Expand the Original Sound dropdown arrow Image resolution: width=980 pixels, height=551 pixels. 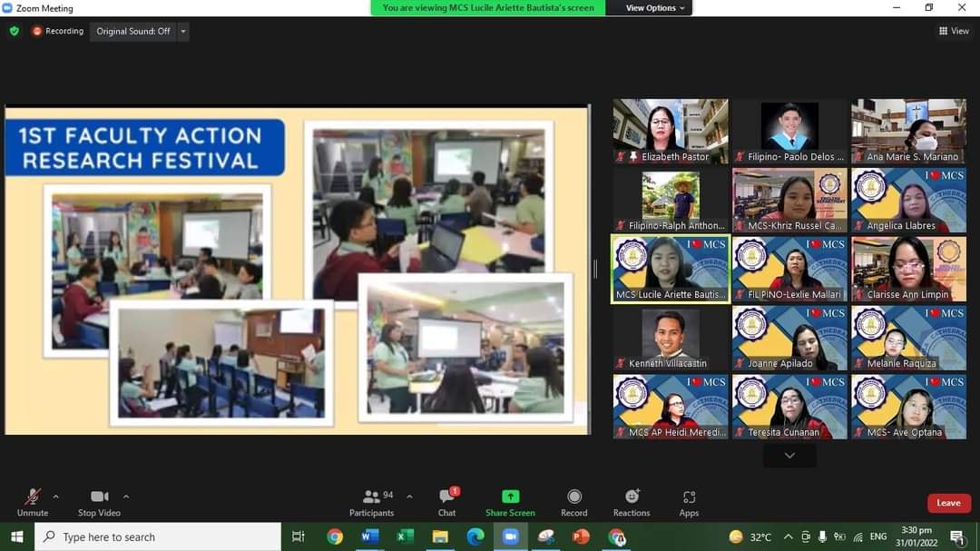tap(183, 31)
